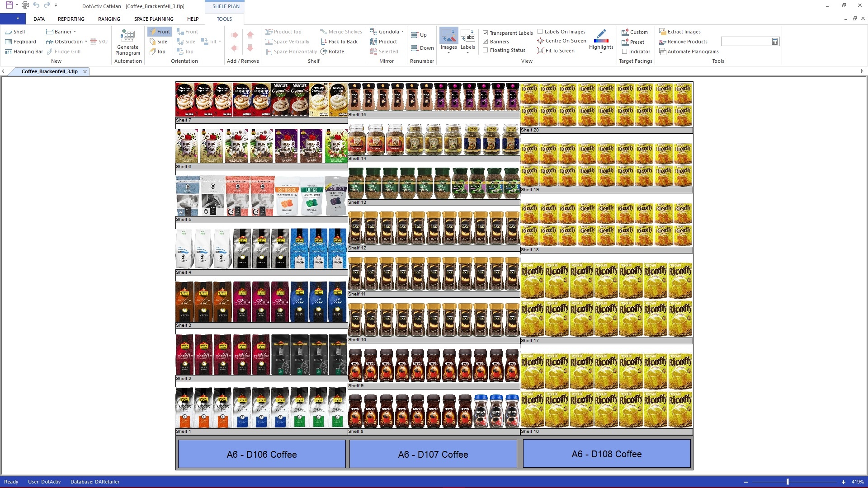
Task: Toggle Transparent Labels checkbox
Action: coord(485,33)
